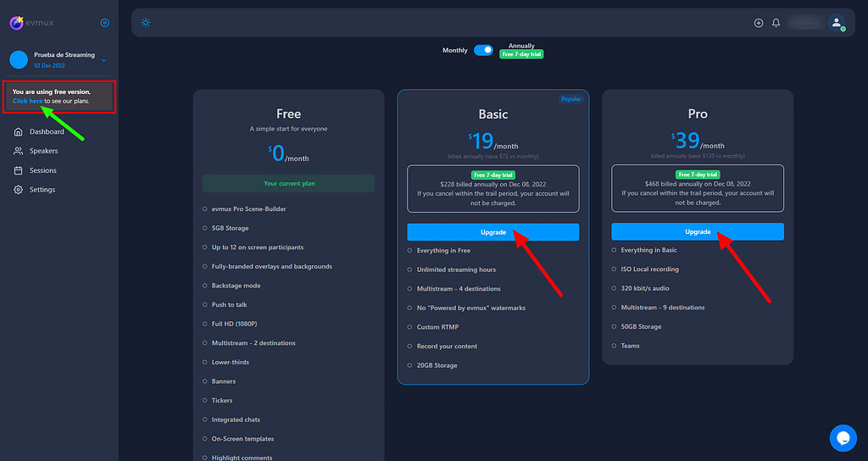Screen dimensions: 868x461
Task: Click the '$228 billed annually' trial box
Action: tap(493, 189)
